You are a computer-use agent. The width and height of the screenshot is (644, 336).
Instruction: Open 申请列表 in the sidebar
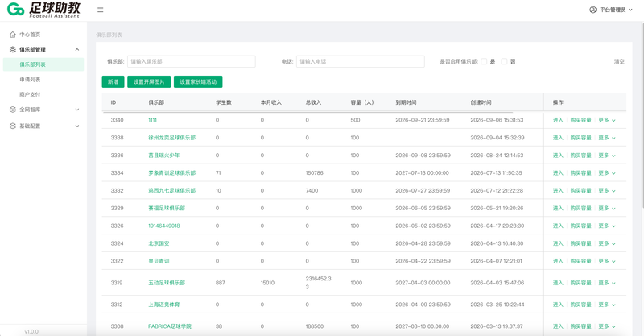point(30,80)
